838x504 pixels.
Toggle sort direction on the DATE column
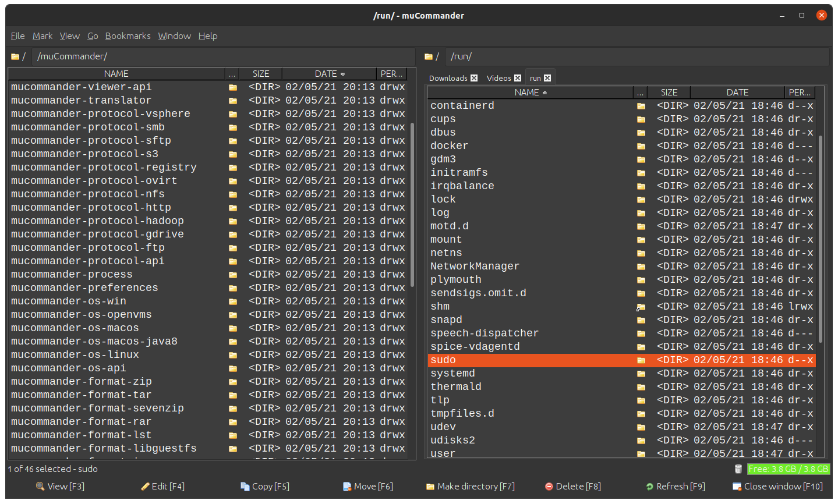click(328, 73)
